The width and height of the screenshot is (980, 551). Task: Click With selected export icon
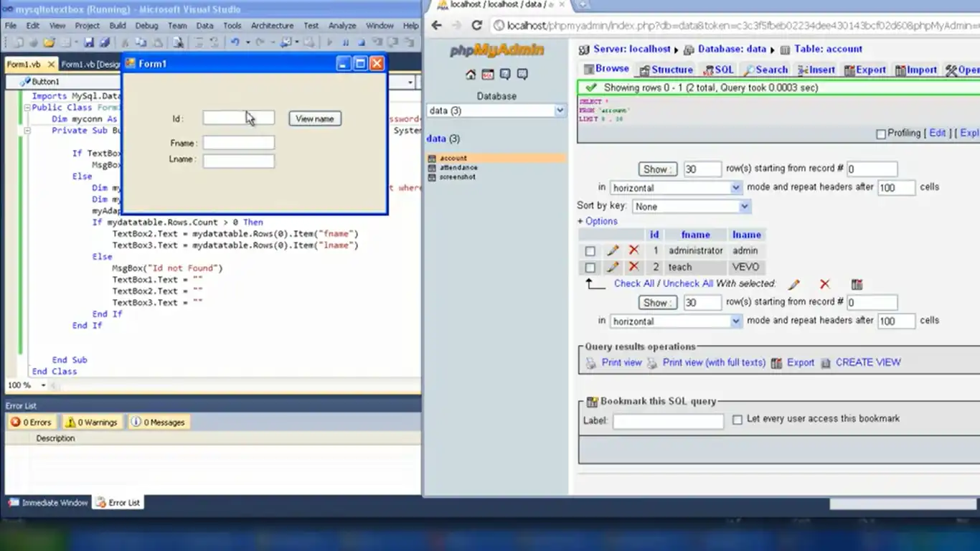click(857, 284)
